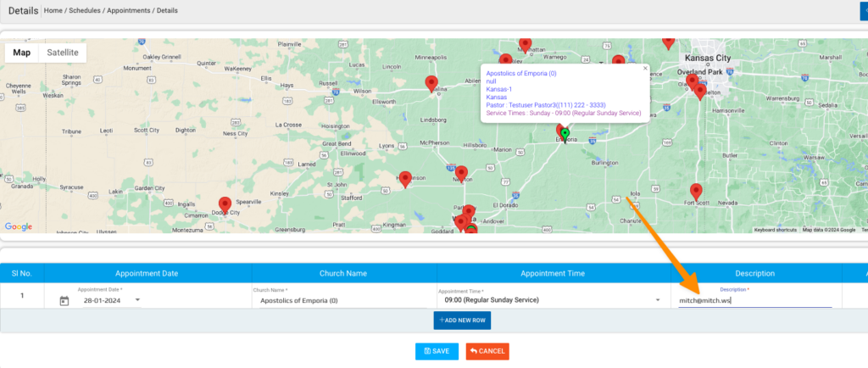Click the red marker at Newton

pyautogui.click(x=461, y=175)
